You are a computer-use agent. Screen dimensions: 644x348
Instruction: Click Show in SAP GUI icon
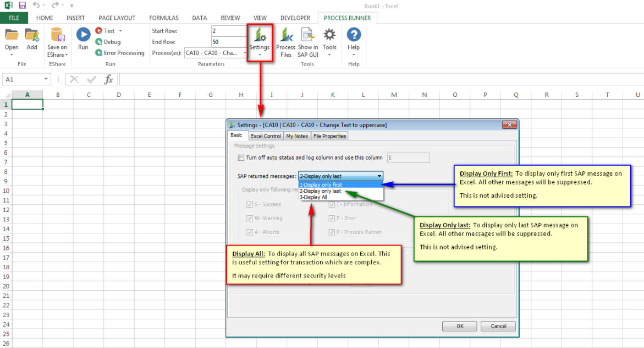click(x=308, y=36)
